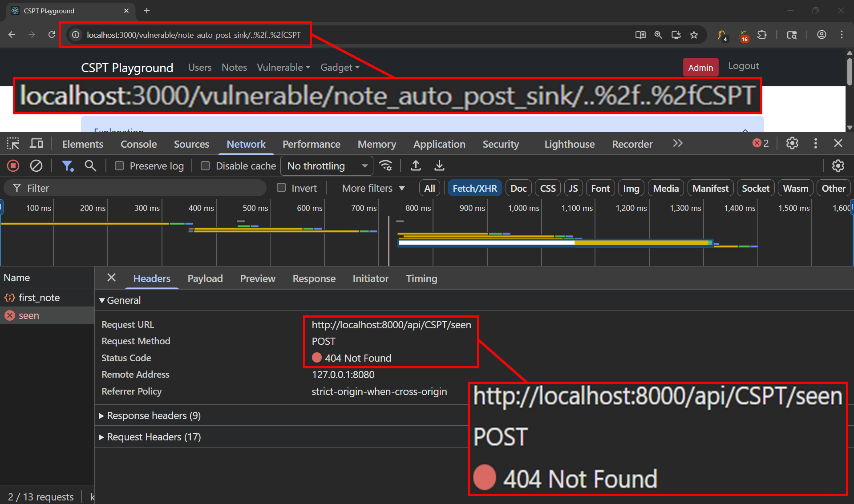Activate the inspect element picker icon
This screenshot has width=854, height=504.
(13, 144)
